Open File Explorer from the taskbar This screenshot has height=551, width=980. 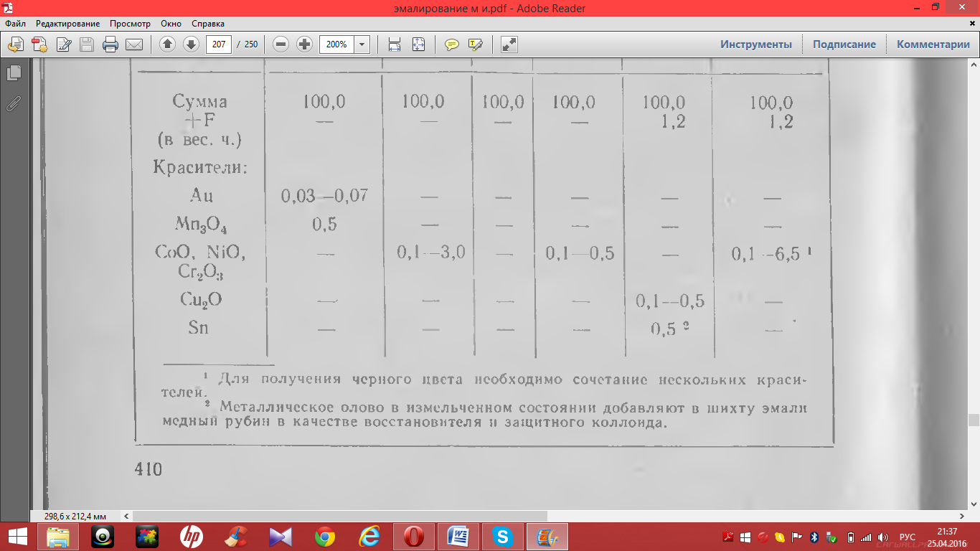(x=58, y=537)
